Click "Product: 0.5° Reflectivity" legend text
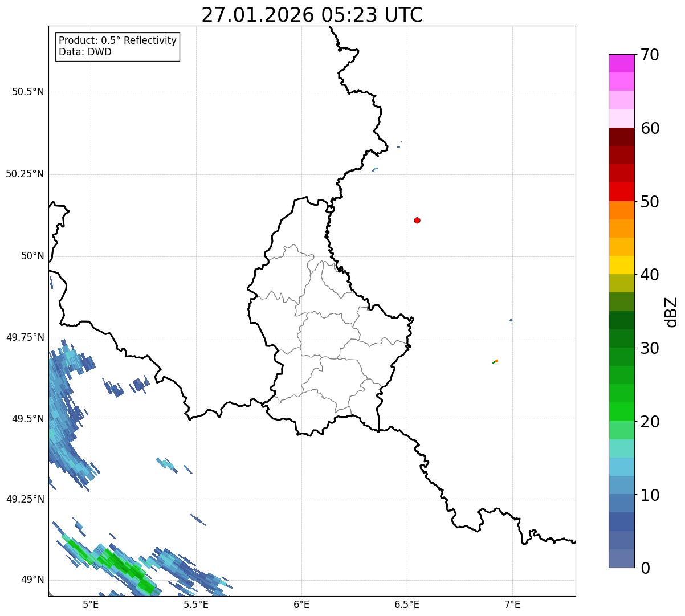The width and height of the screenshot is (685, 616). click(x=117, y=41)
